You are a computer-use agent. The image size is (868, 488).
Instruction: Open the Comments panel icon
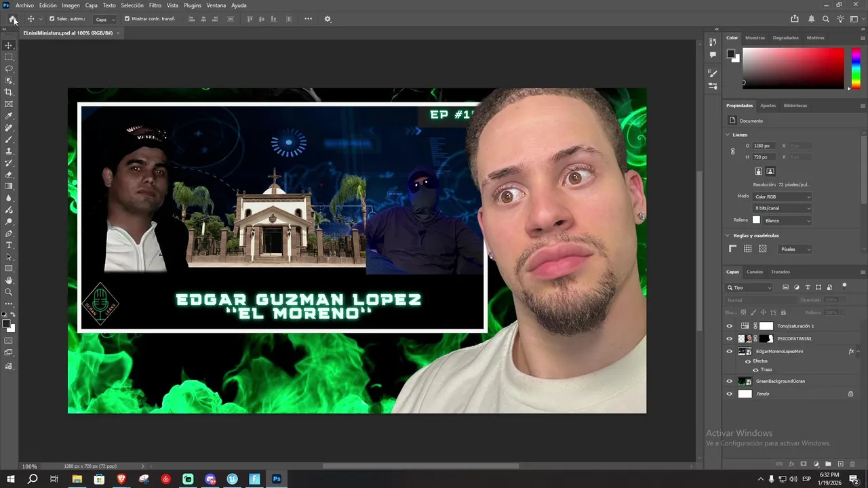tap(713, 55)
